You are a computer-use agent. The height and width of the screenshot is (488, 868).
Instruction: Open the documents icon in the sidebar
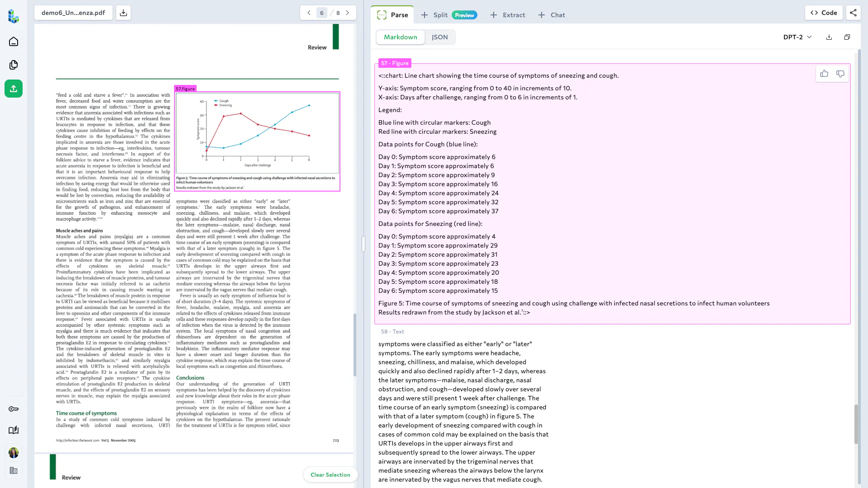(14, 65)
